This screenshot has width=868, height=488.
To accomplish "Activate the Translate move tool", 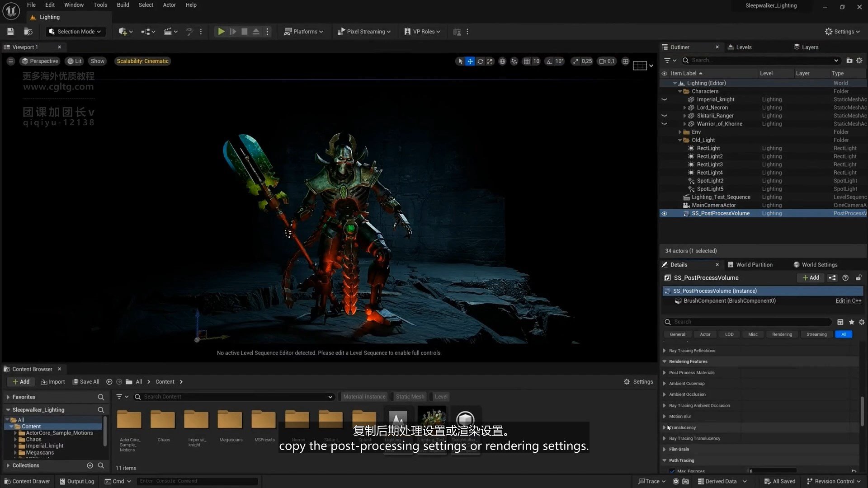I will click(x=470, y=61).
